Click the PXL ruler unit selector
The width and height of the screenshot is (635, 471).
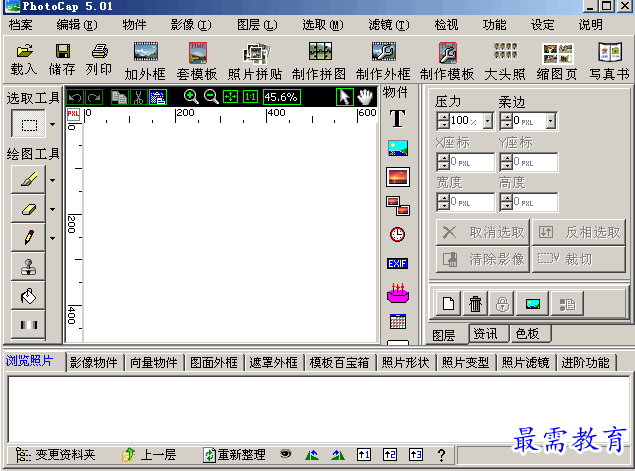[73, 114]
